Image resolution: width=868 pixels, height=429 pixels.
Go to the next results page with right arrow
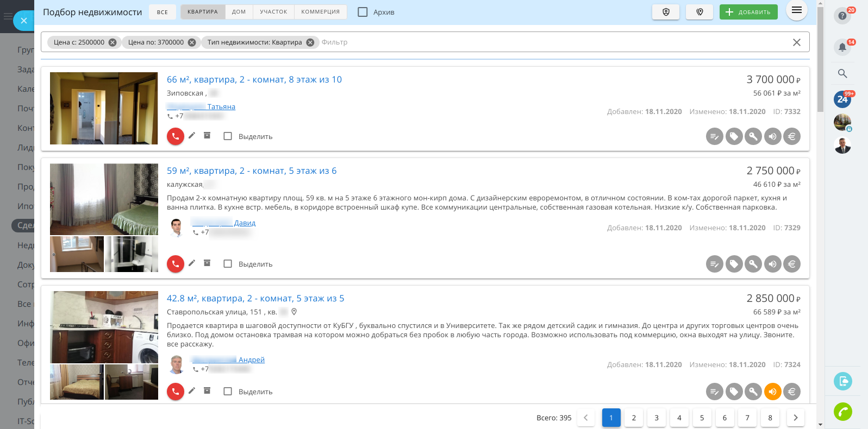pyautogui.click(x=796, y=418)
